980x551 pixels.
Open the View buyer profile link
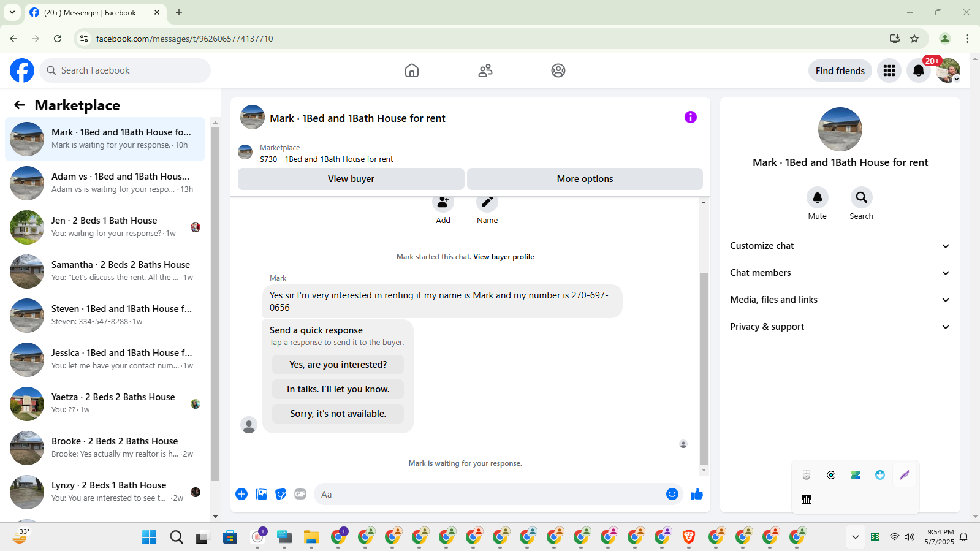pos(504,257)
